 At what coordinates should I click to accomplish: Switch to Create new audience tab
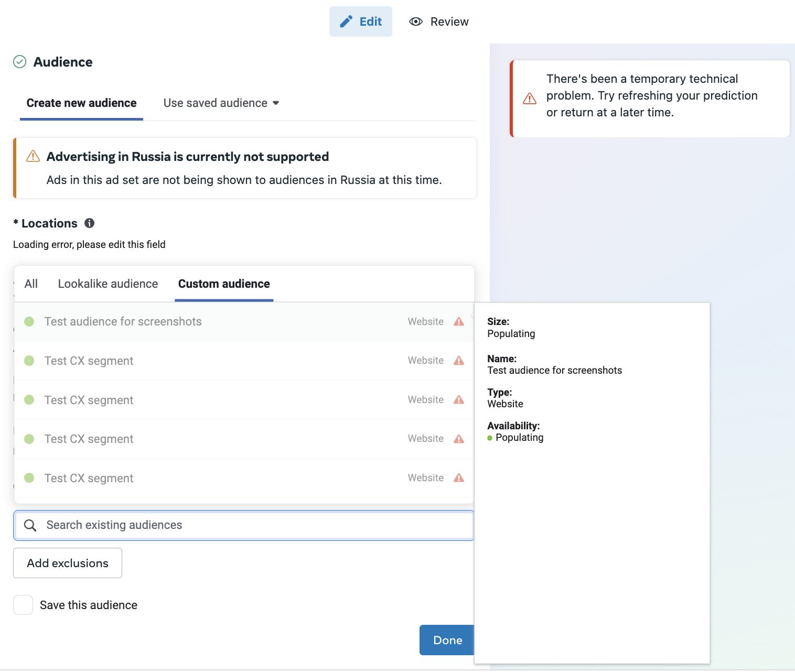click(x=81, y=103)
